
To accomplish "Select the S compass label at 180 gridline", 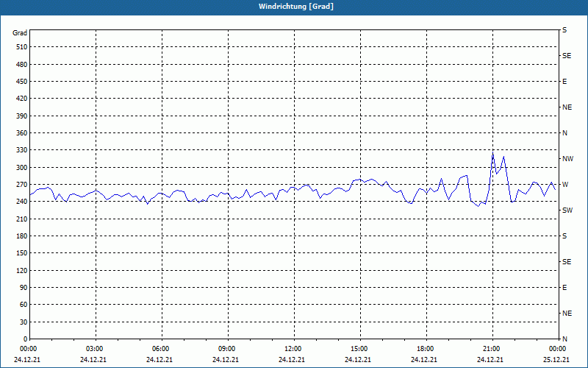I will tap(564, 236).
